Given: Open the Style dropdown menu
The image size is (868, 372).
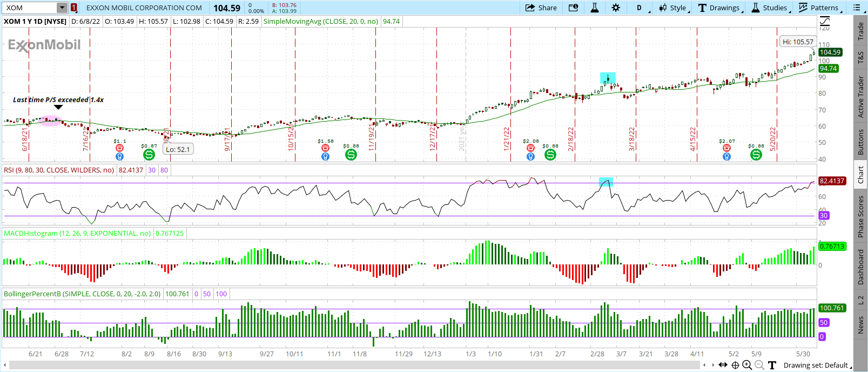Looking at the screenshot, I should pos(672,8).
